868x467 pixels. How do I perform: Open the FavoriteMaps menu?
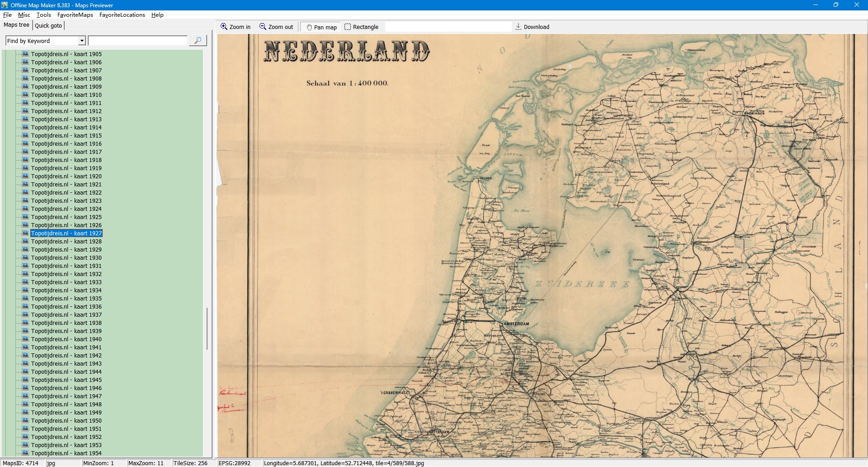point(75,15)
